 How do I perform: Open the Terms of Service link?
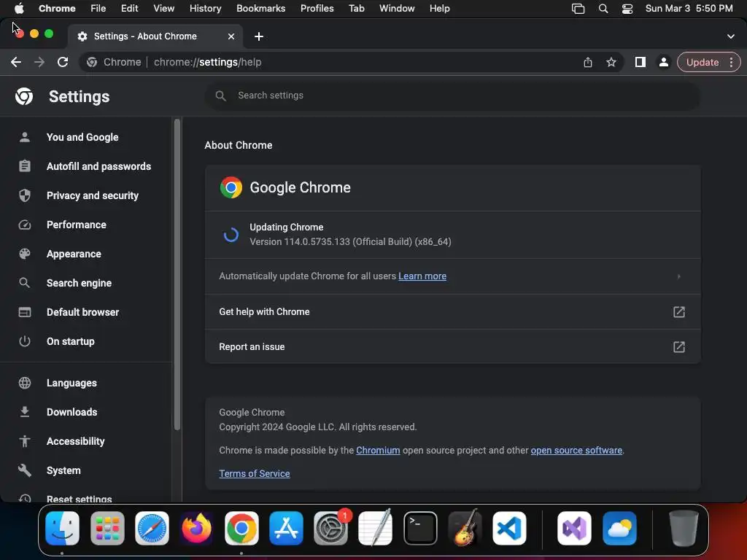pos(255,474)
